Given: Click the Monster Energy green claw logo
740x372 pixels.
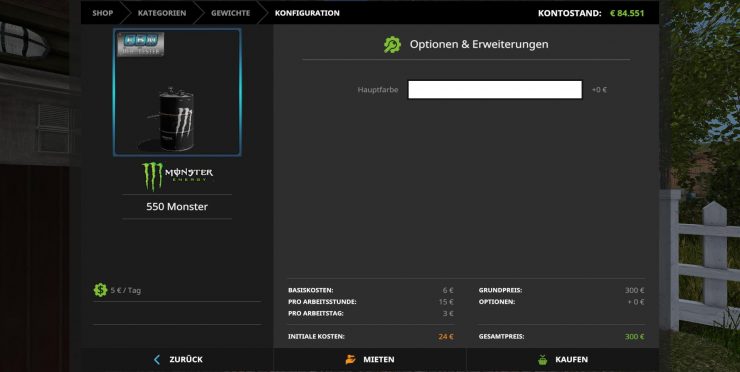Looking at the screenshot, I should [x=152, y=176].
